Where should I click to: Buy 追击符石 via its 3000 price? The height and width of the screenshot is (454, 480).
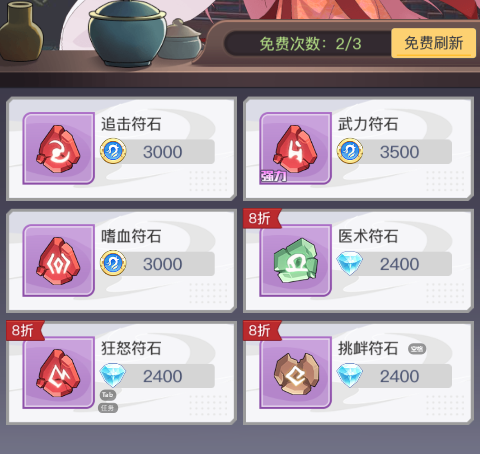(163, 152)
